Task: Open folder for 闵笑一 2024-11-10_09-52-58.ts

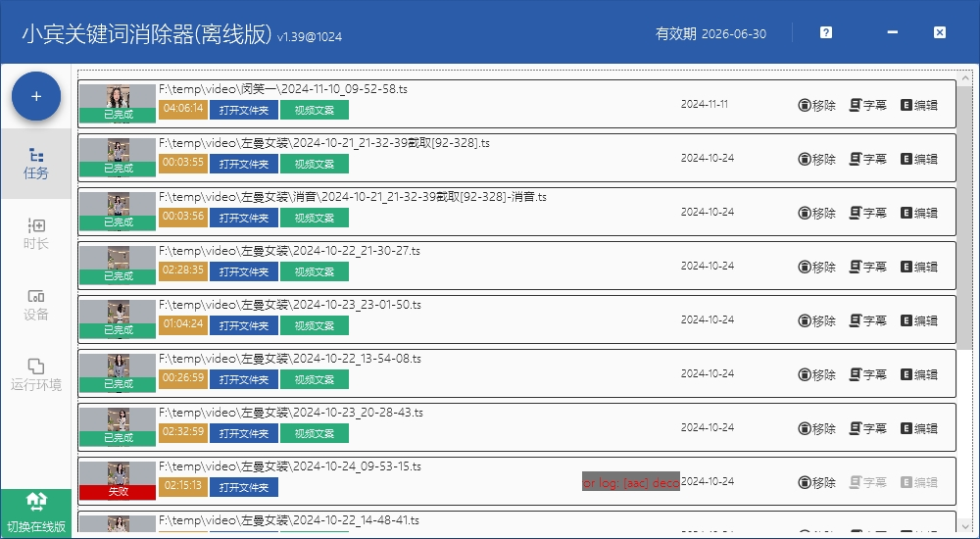Action: click(244, 110)
